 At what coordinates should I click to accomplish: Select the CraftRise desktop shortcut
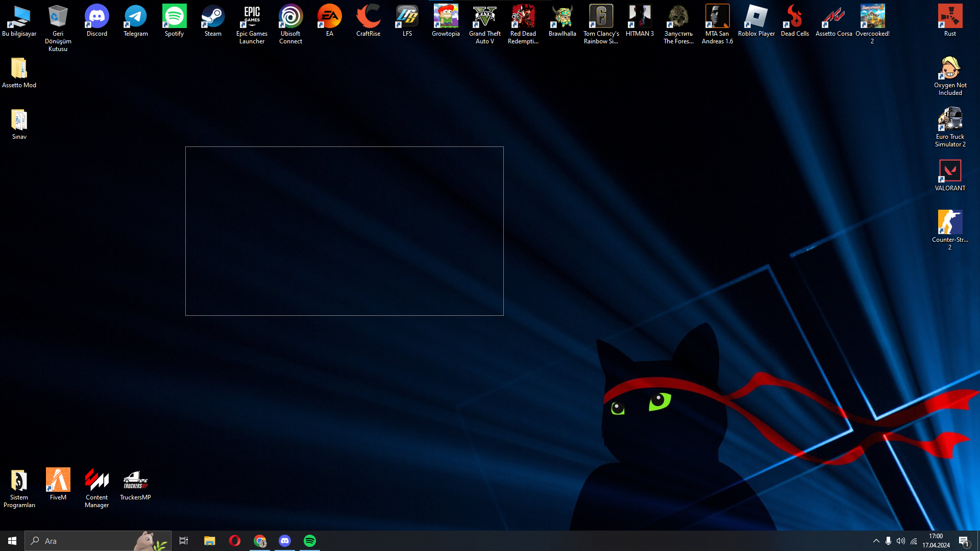(369, 21)
